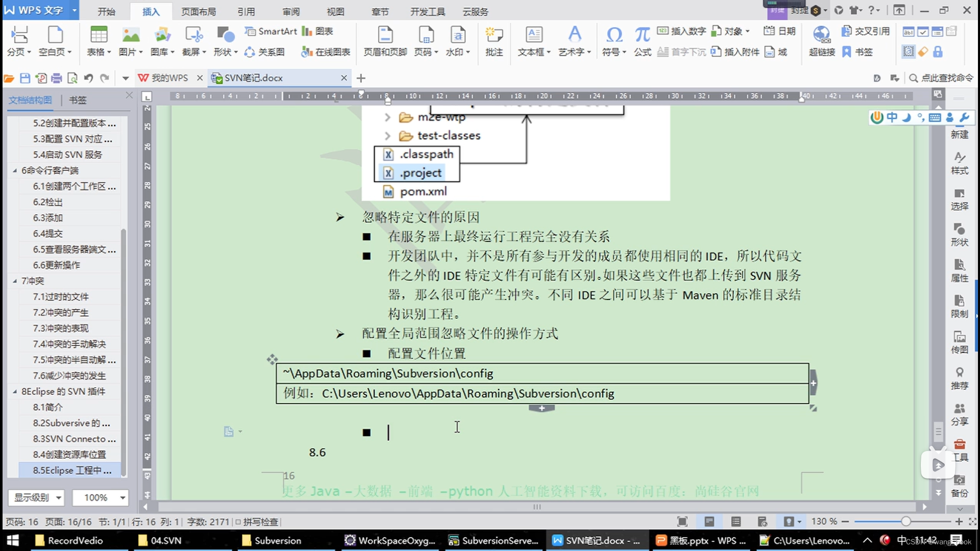The width and height of the screenshot is (980, 551).
Task: Insert a picture with 图片
Action: tap(131, 41)
